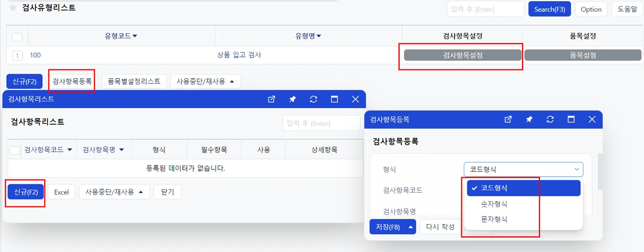This screenshot has height=252, width=644.
Task: Click the 검사항목등록 button
Action: coord(72,81)
